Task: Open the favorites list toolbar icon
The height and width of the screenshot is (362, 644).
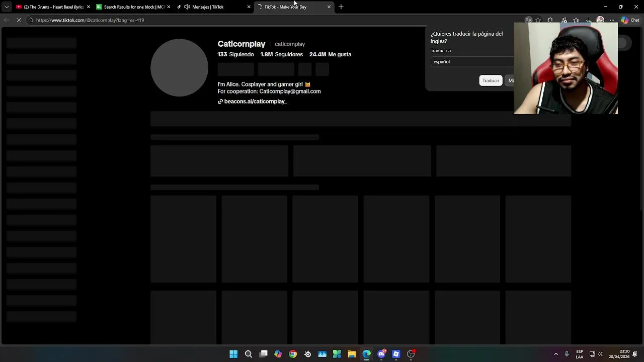Action: (x=576, y=20)
